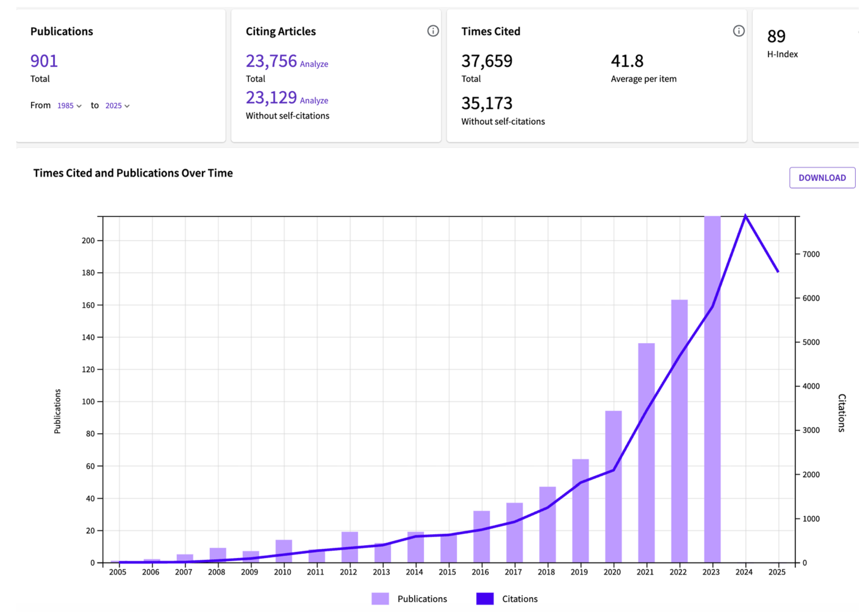Open the 23,129 citing articles count
Screen dimensions: 868x615
[x=271, y=98]
